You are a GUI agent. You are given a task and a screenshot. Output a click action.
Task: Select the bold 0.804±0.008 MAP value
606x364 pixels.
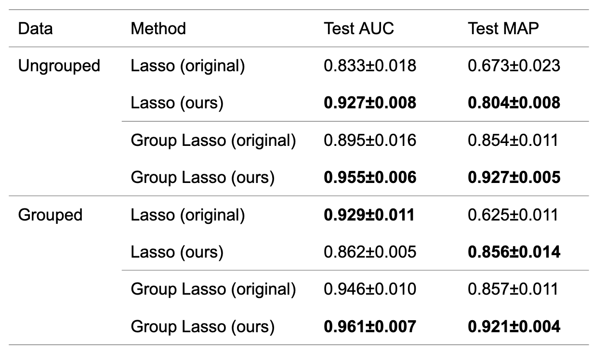pyautogui.click(x=514, y=103)
